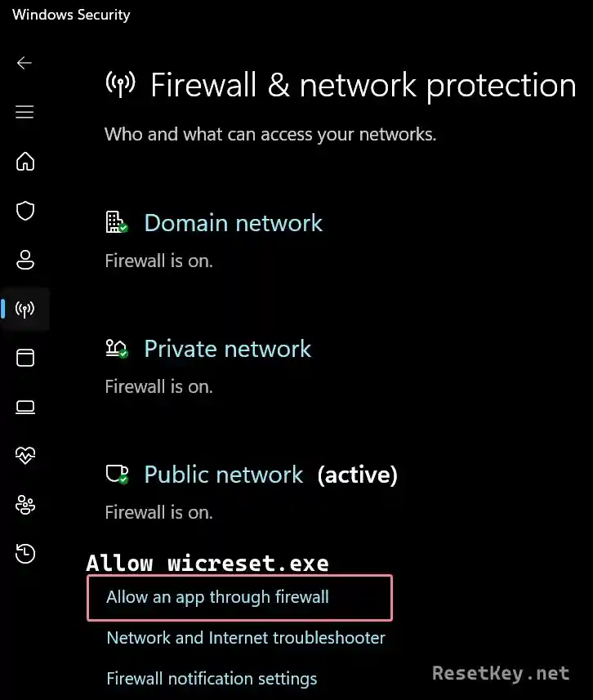Select the Home icon in sidebar
593x700 pixels.
25,162
